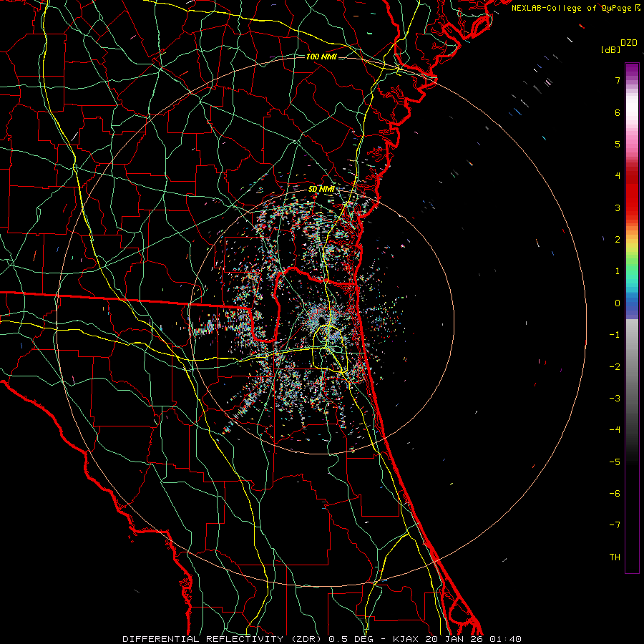
Task: Click the -2 value on color scale
Action: [x=615, y=367]
